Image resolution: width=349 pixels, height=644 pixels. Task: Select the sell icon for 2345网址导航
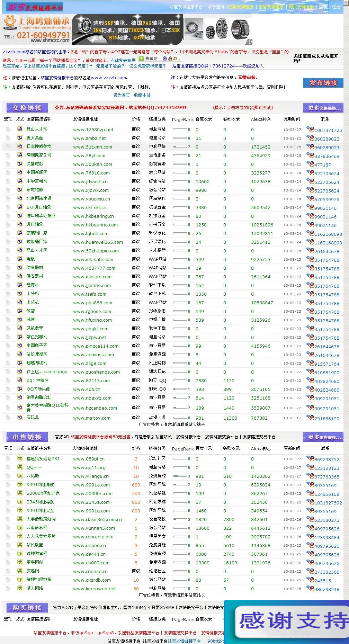20,502
